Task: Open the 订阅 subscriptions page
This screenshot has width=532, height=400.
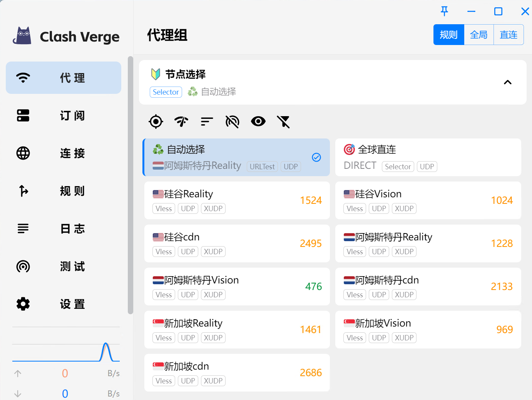Action: (64, 115)
